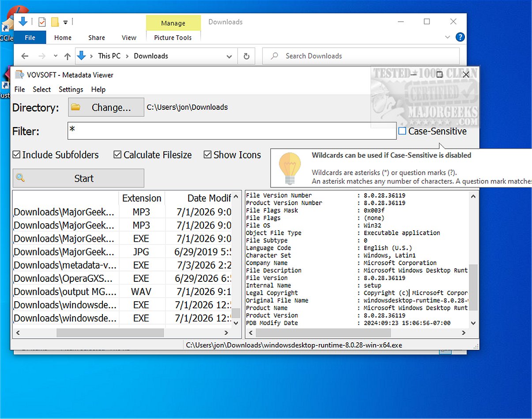Open Customize Quick Access Toolbar dropdown
Screen dimensions: 532x419
pyautogui.click(x=65, y=22)
